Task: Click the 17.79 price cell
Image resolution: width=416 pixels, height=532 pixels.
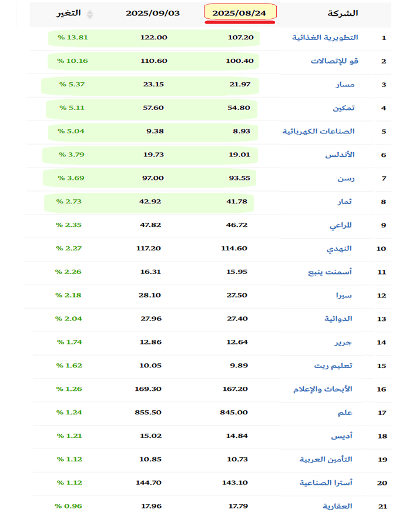Action: pyautogui.click(x=239, y=506)
